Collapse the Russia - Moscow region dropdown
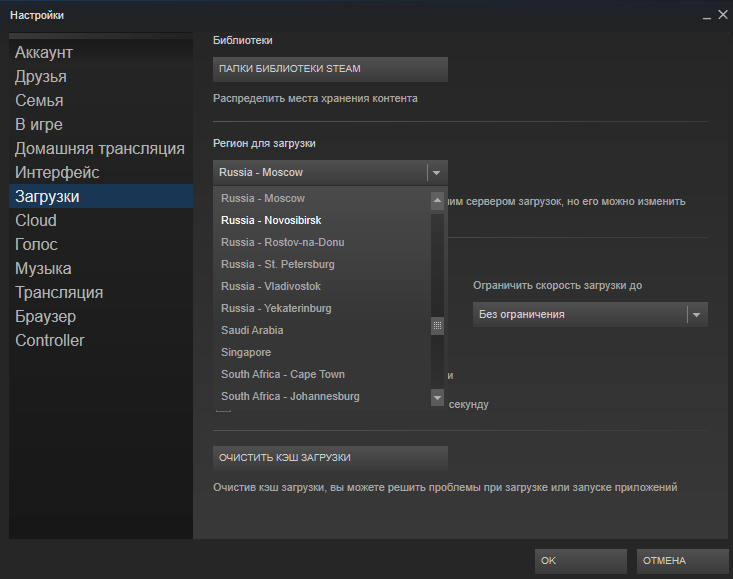The height and width of the screenshot is (579, 733). [330, 172]
